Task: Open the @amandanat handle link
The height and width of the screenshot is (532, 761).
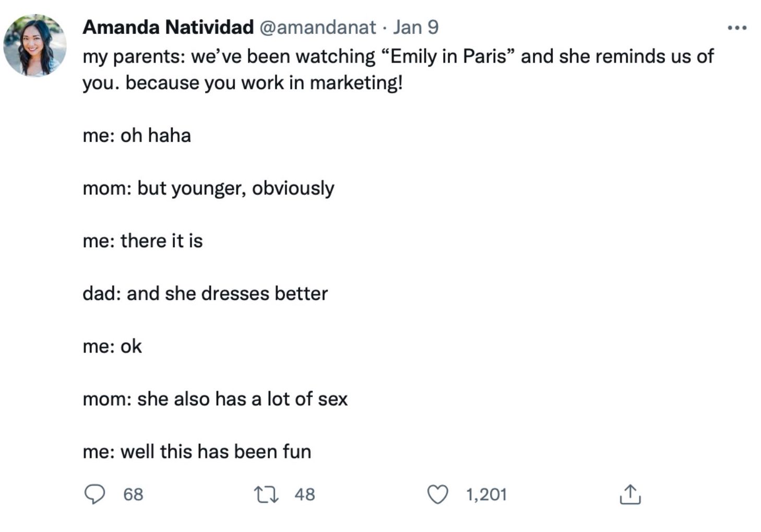Action: click(x=317, y=27)
